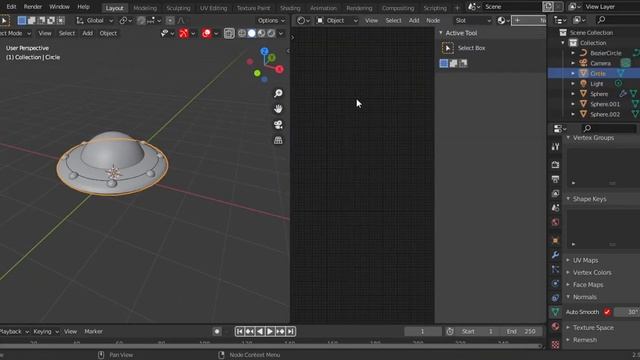Toggle the camera view icon
Image resolution: width=640 pixels, height=360 pixels.
pyautogui.click(x=278, y=124)
